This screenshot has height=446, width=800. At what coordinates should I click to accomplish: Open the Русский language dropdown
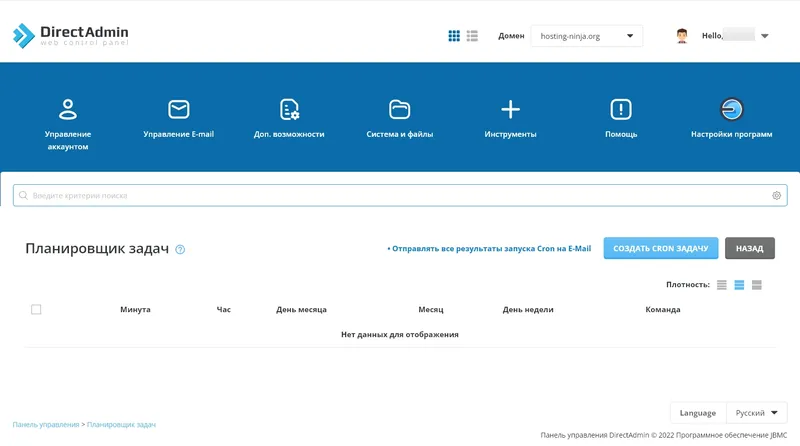(x=757, y=413)
